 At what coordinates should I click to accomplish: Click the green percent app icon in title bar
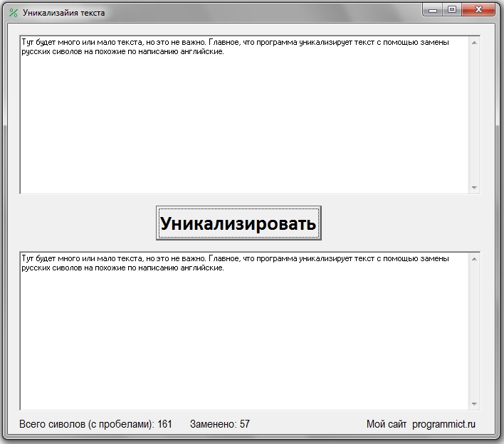click(14, 13)
